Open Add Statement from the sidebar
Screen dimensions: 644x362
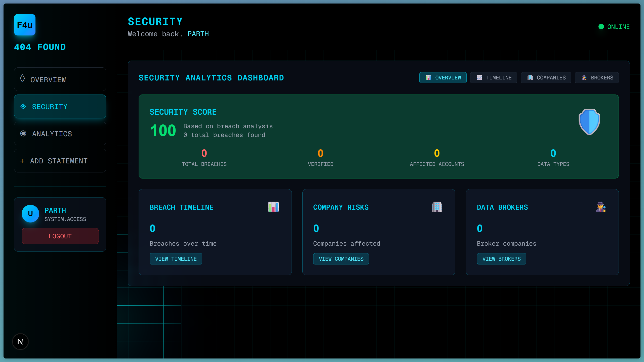tap(60, 161)
